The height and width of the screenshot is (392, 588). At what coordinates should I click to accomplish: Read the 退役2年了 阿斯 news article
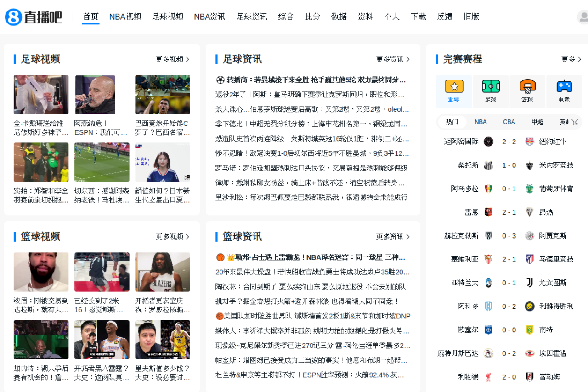tap(310, 95)
